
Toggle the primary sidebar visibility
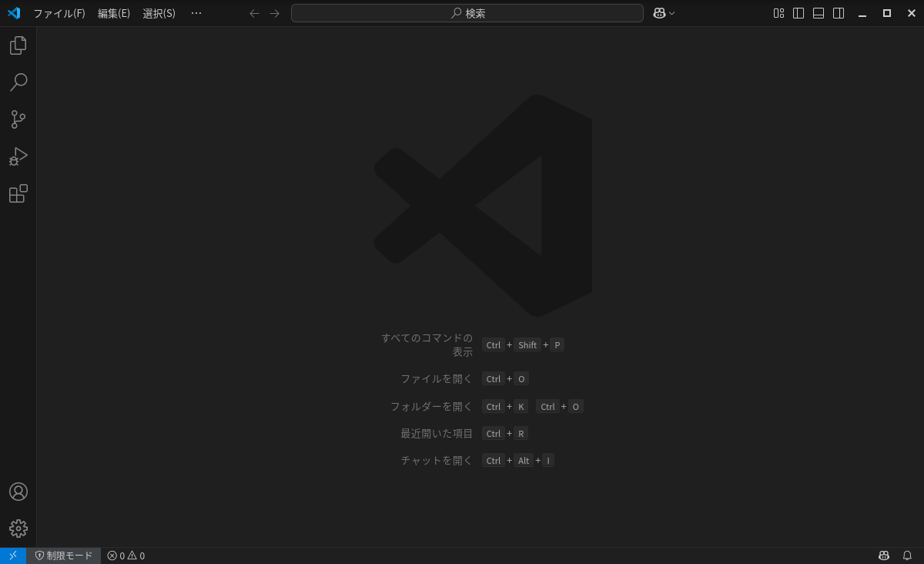coord(798,13)
